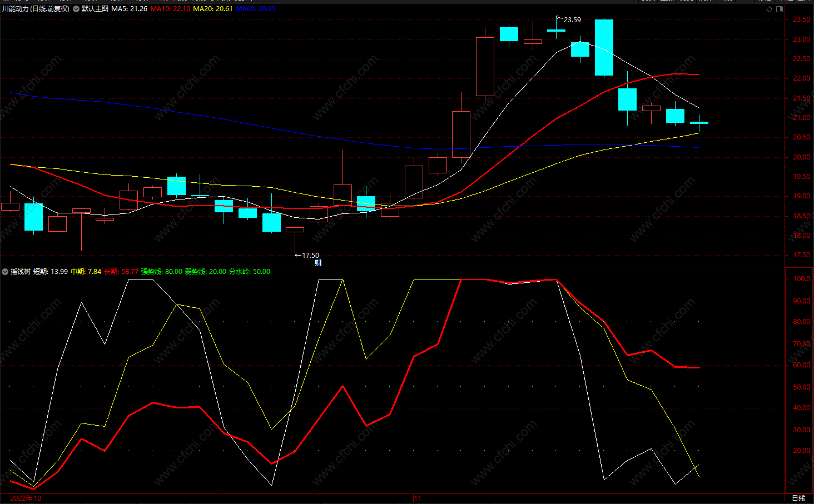The width and height of the screenshot is (814, 504).
Task: Toggle the side panel layout icon
Action: click(x=780, y=9)
